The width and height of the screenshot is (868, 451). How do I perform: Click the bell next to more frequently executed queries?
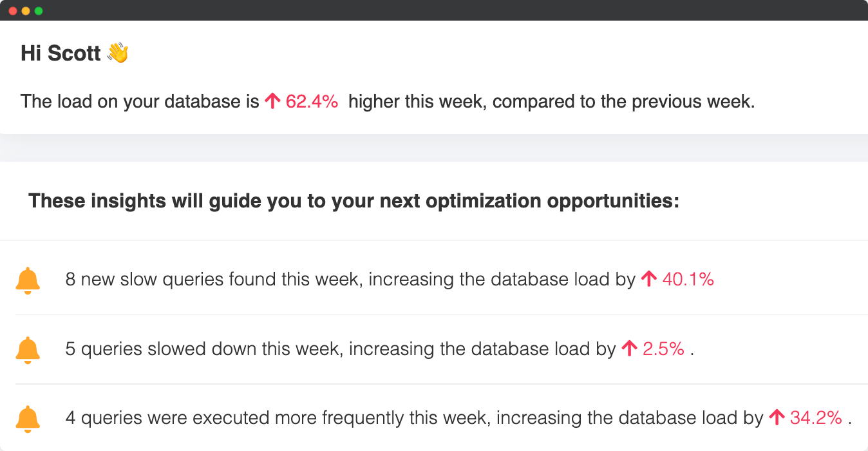tap(28, 419)
